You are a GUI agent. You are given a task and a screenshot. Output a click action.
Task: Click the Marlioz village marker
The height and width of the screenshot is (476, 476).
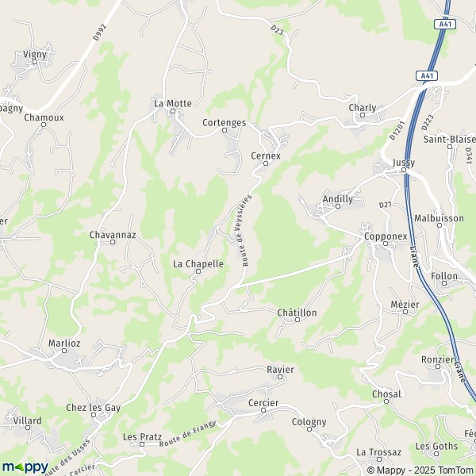[x=64, y=351]
